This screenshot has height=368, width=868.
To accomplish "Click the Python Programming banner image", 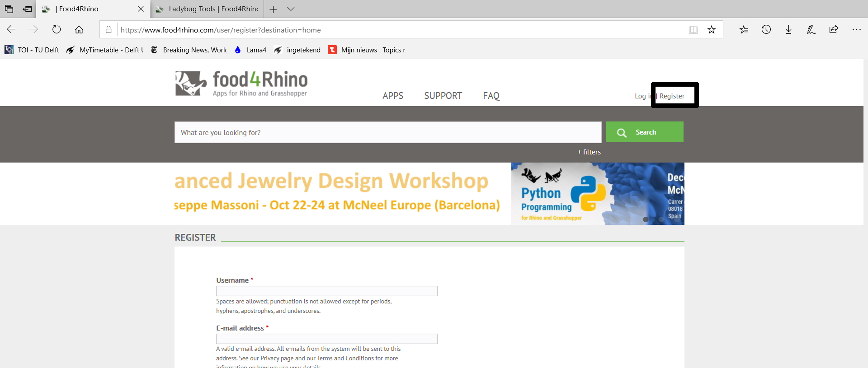I will click(598, 194).
